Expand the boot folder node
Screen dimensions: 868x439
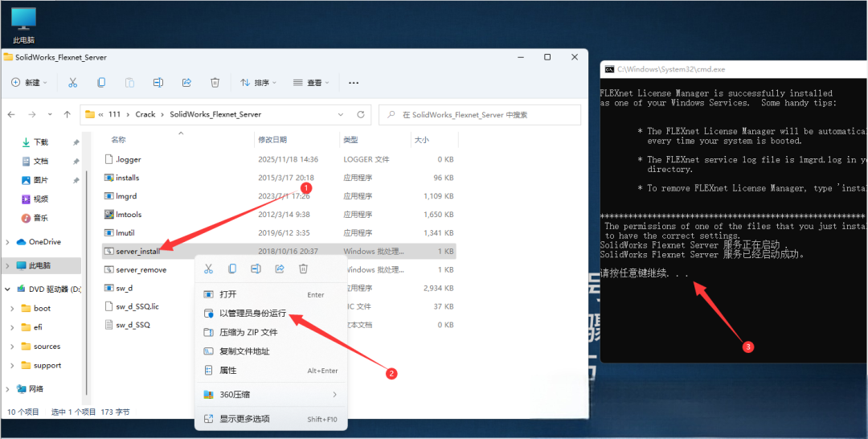(12, 309)
